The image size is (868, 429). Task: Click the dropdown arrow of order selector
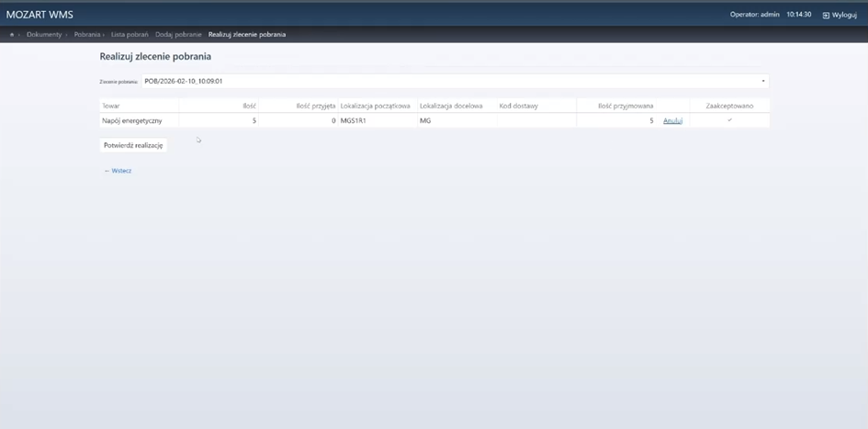[762, 81]
